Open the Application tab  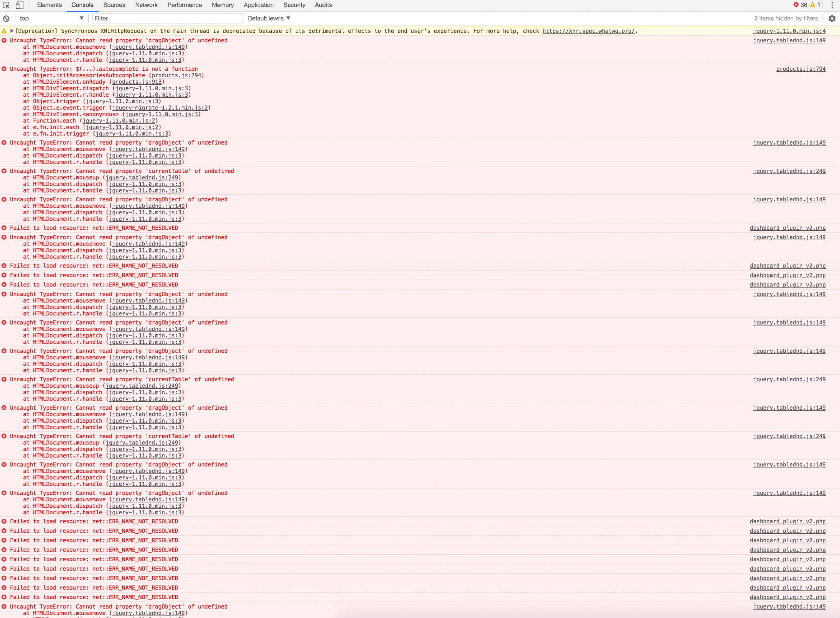(x=258, y=5)
